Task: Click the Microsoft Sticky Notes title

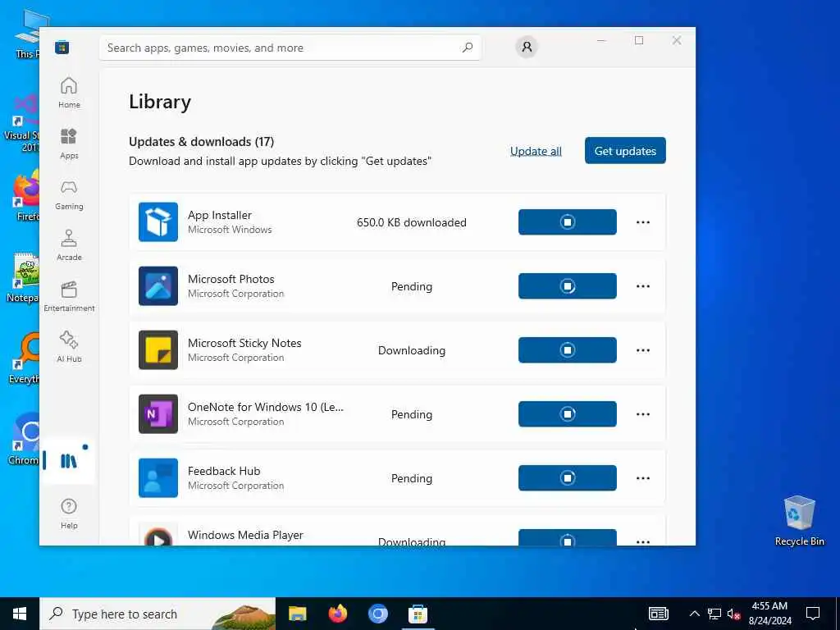Action: 244,343
